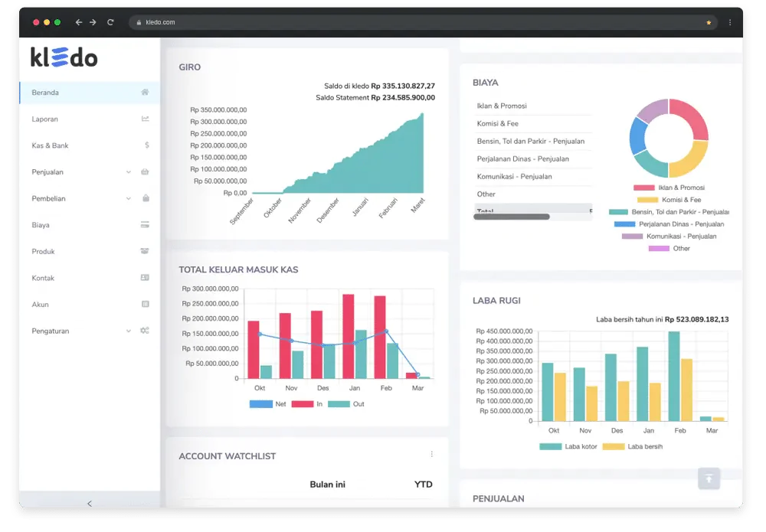Click the Biaya table horizontal scrollbar

(512, 217)
